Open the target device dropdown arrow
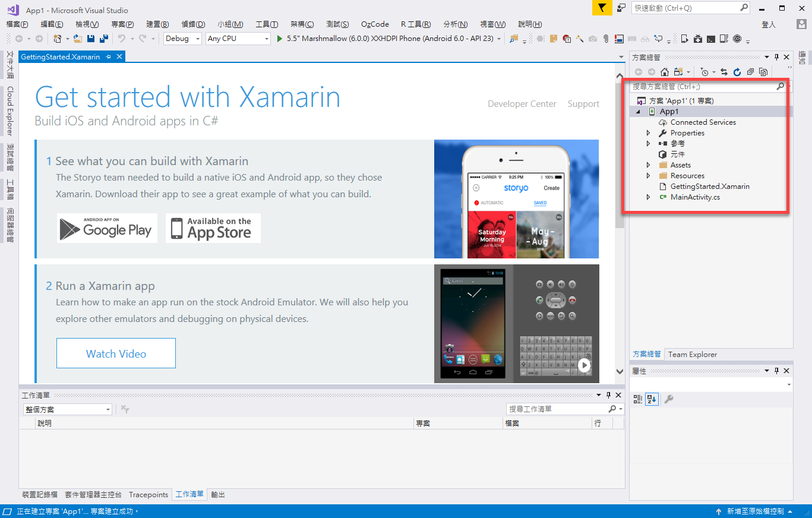Viewport: 812px width, 518px height. pos(499,39)
